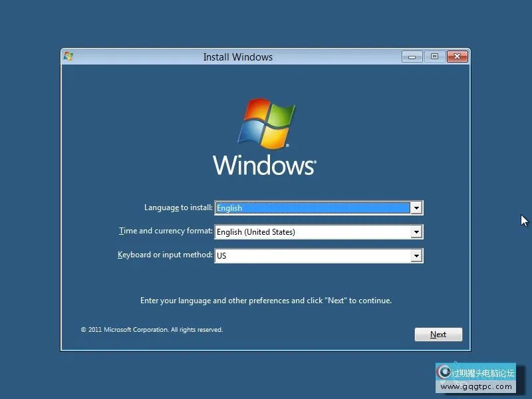This screenshot has height=399, width=532.
Task: Click the "Language to install" label
Action: coord(178,207)
